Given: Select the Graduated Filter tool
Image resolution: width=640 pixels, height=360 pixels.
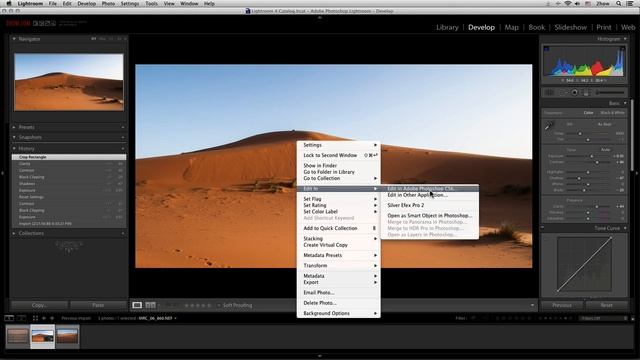Looking at the screenshot, I should 587,93.
